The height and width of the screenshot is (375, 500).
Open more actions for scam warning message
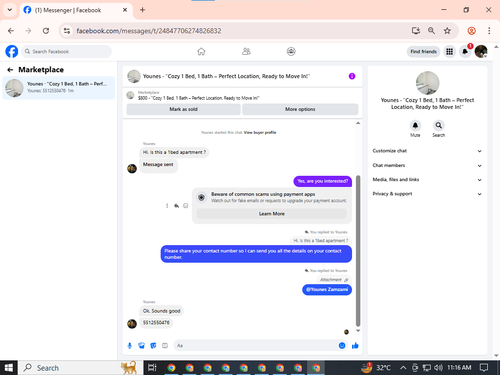click(167, 206)
